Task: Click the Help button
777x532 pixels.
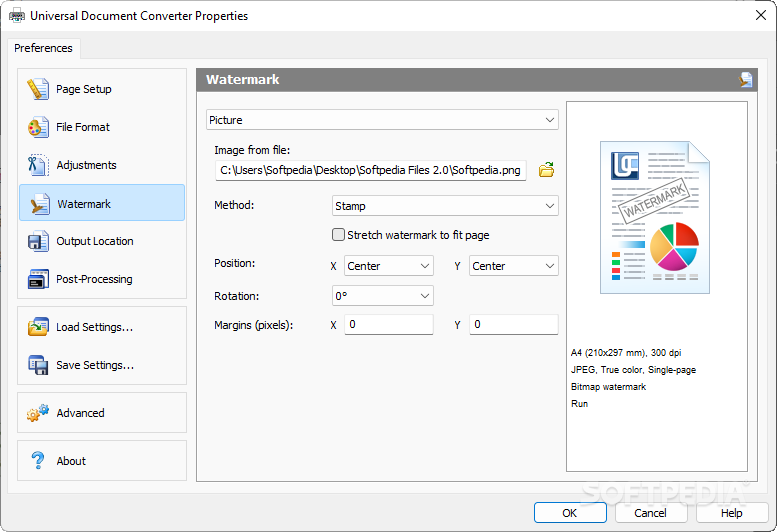Action: point(731,513)
